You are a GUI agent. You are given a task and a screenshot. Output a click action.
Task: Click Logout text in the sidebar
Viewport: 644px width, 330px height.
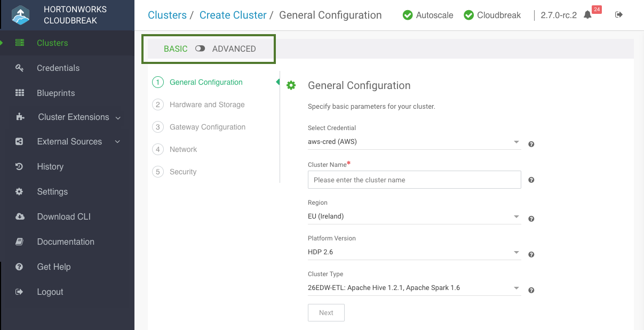click(50, 292)
